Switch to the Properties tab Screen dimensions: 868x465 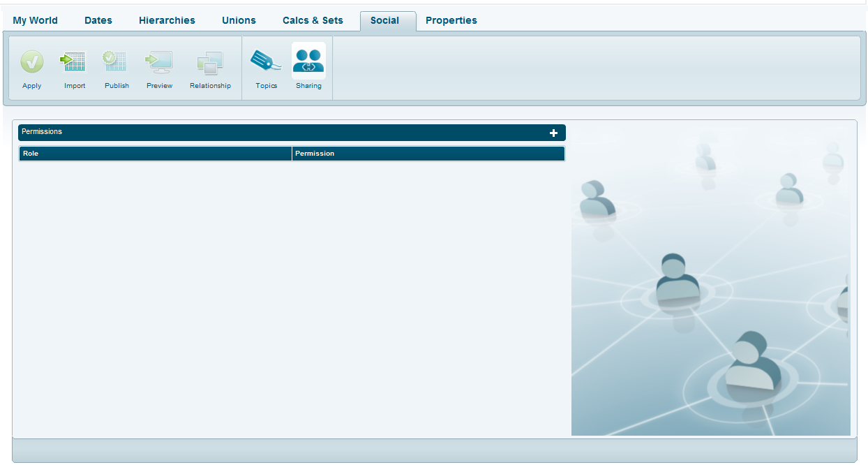[x=451, y=20]
